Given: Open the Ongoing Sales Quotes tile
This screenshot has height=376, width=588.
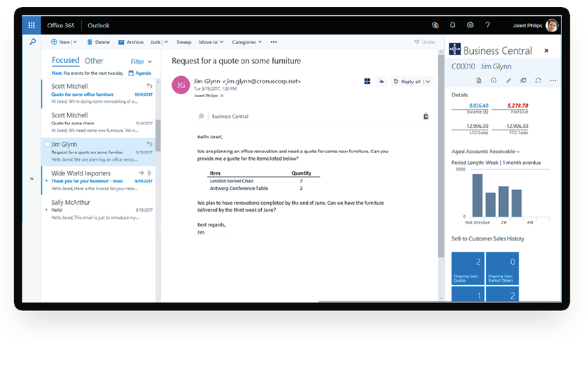Looking at the screenshot, I should pyautogui.click(x=468, y=268).
